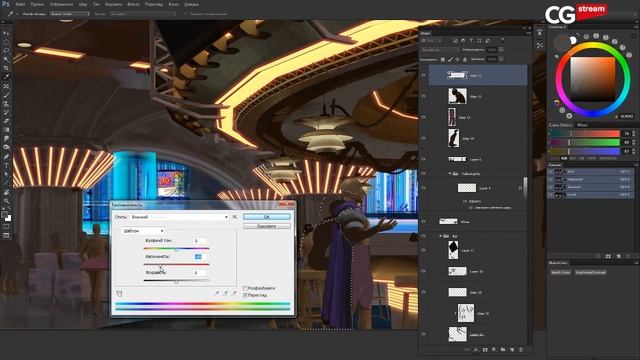Open the File menu
This screenshot has height=360, width=640.
click(x=20, y=4)
